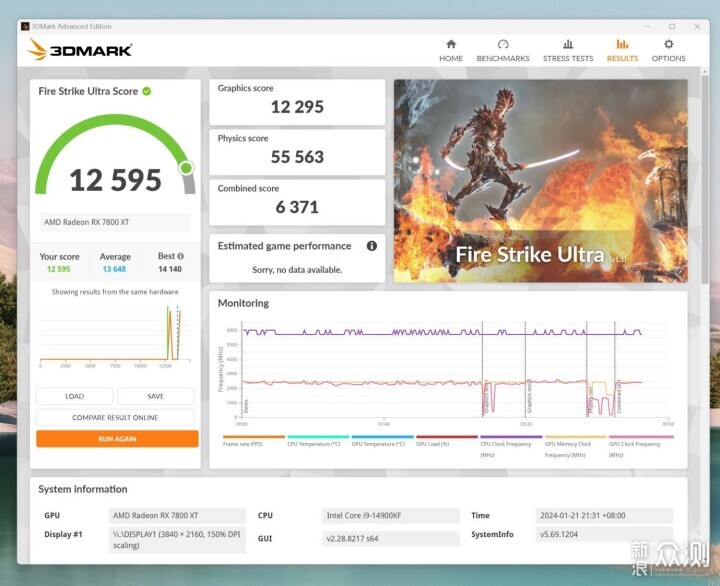720x586 pixels.
Task: Click the Monitoring heading
Action: 243,303
